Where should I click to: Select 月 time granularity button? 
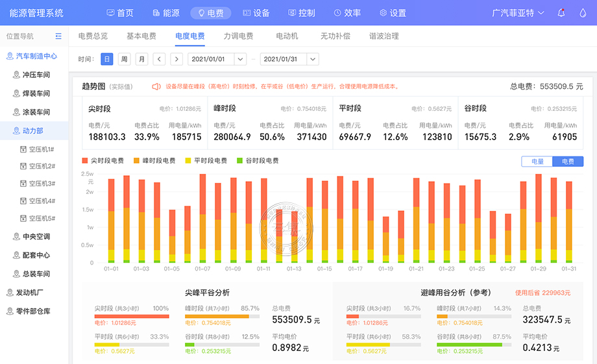click(x=141, y=59)
